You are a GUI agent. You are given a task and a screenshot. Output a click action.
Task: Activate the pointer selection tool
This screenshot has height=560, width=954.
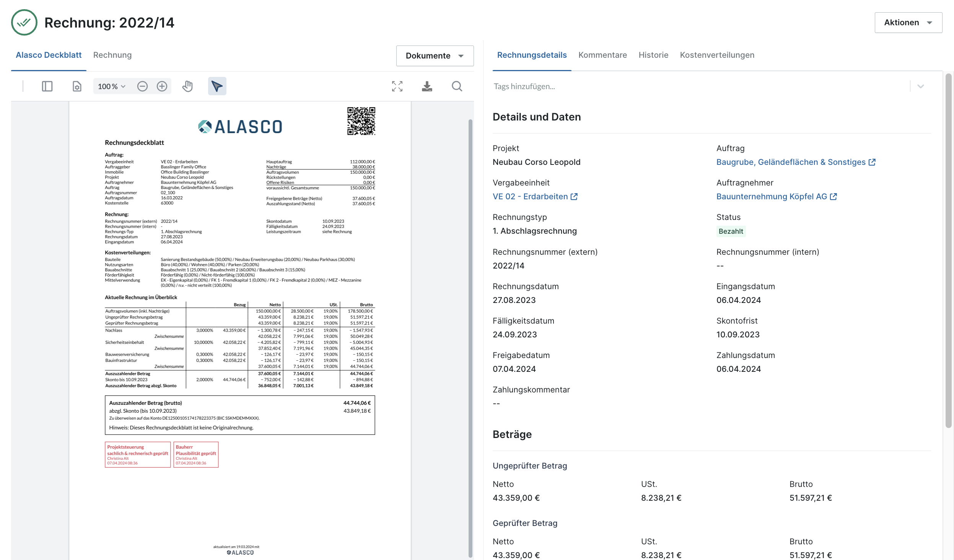click(217, 86)
